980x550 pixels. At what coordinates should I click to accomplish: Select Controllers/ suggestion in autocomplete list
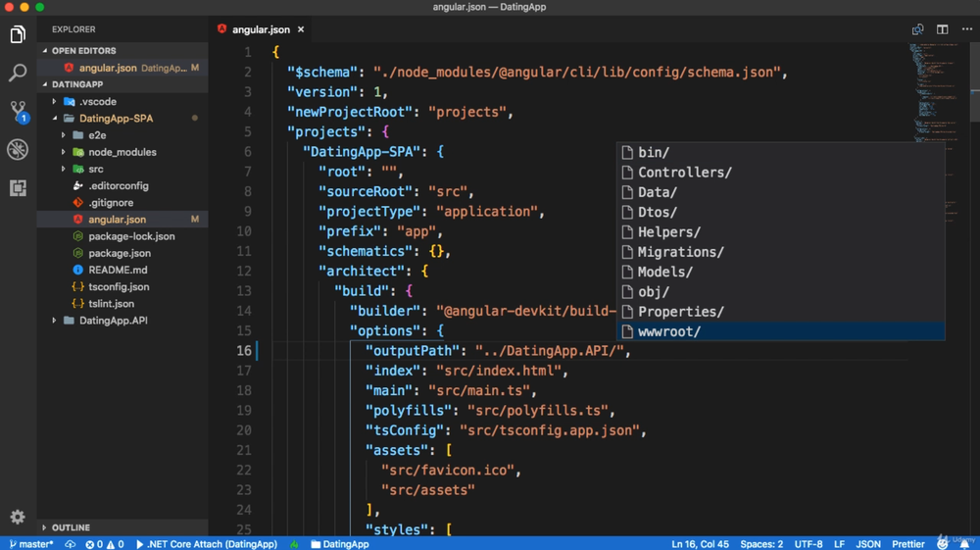tap(781, 172)
